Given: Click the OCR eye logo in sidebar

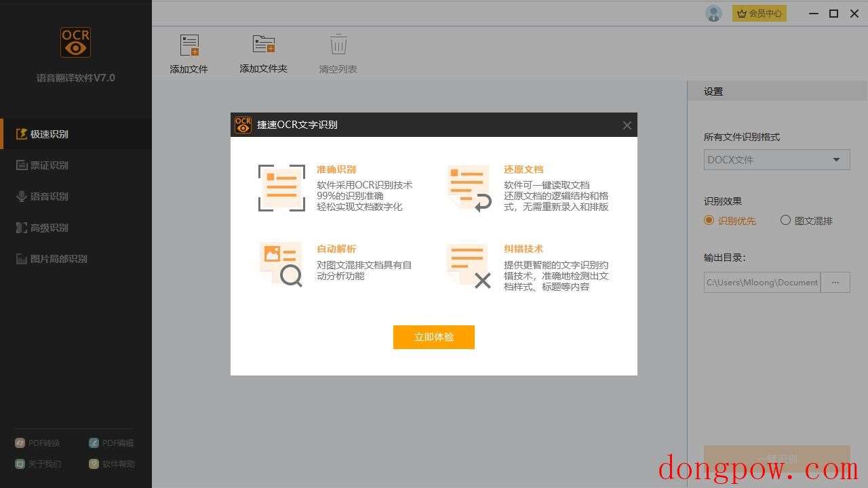Looking at the screenshot, I should [75, 42].
